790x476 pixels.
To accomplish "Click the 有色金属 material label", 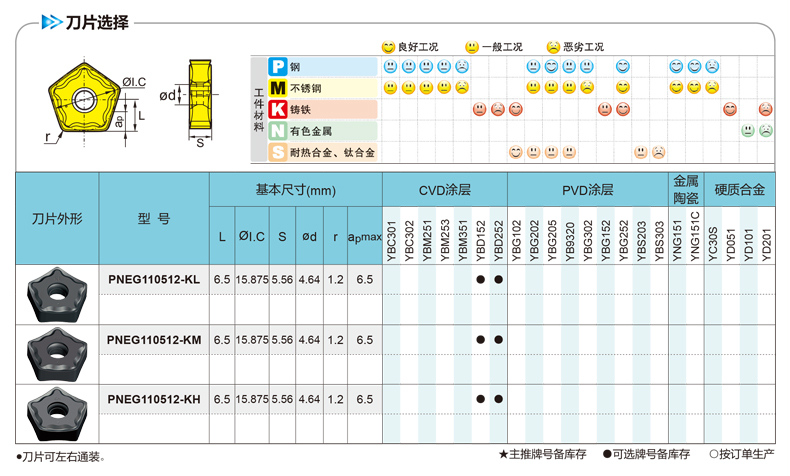I will [x=311, y=131].
